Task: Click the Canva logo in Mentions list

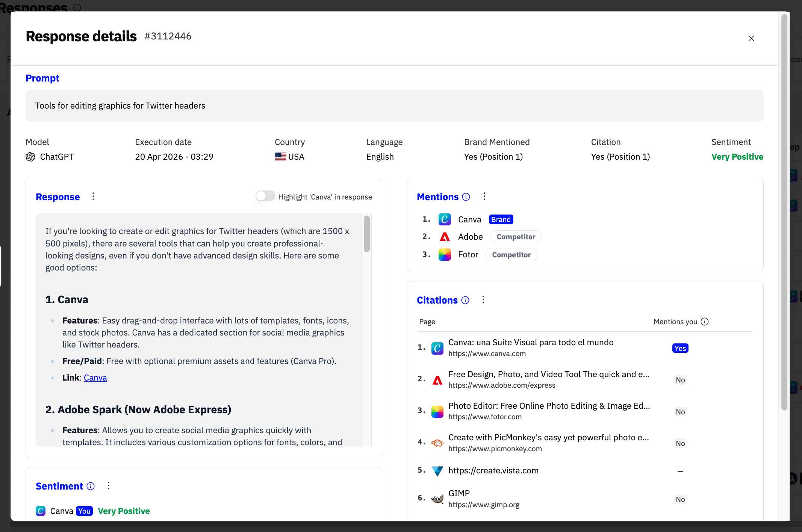Action: 445,219
